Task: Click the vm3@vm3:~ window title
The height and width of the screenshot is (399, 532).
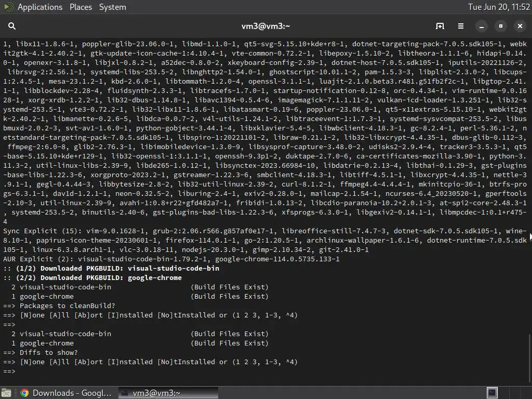Action: [265, 26]
